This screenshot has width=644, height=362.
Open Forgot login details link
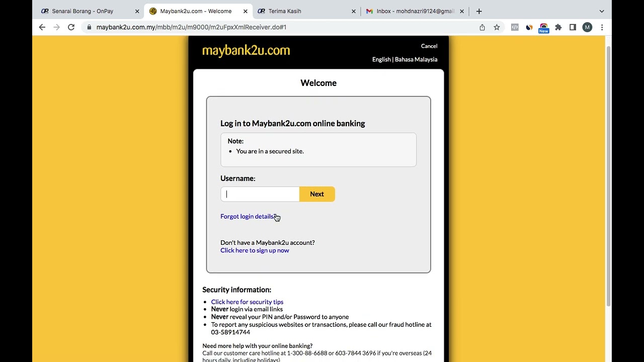(248, 216)
